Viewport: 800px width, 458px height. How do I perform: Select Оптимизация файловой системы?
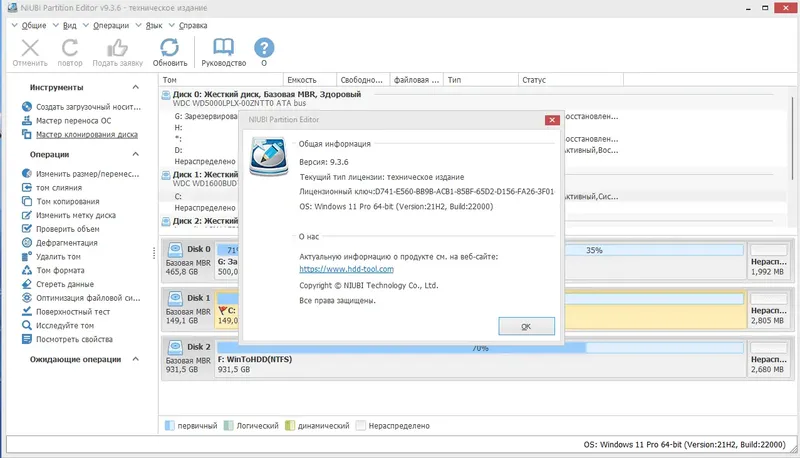point(82,298)
